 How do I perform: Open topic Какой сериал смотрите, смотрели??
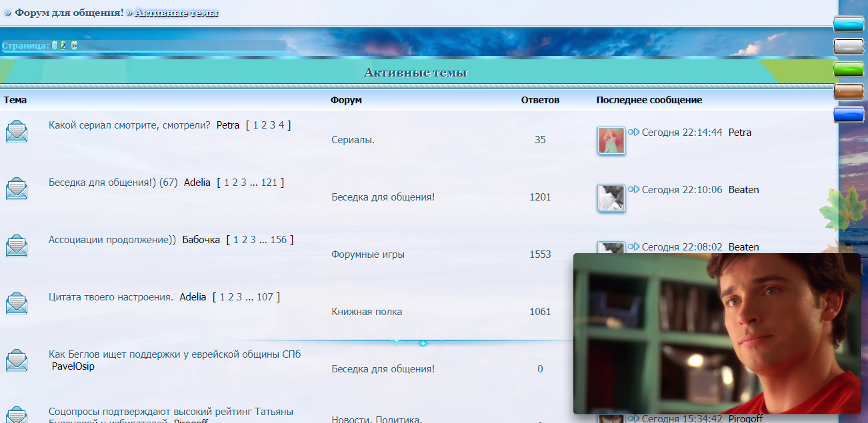pos(129,125)
